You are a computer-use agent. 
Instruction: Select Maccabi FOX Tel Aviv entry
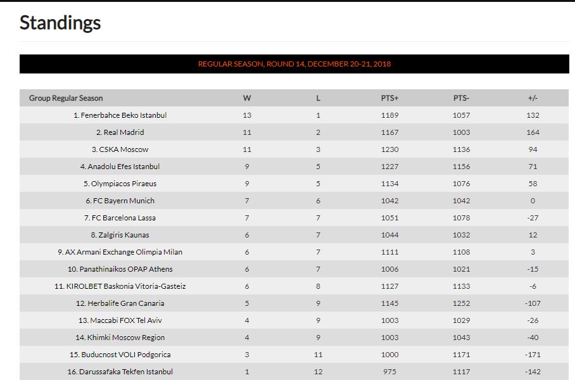point(126,320)
